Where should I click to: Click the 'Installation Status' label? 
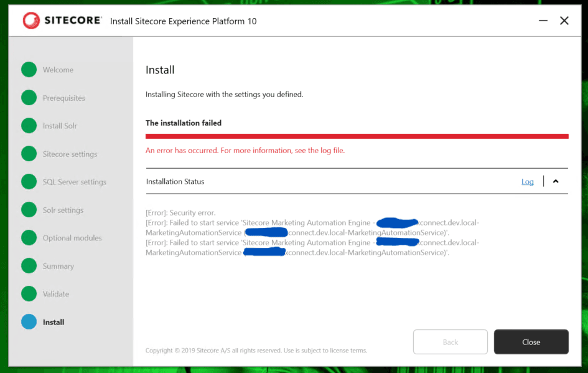point(175,182)
